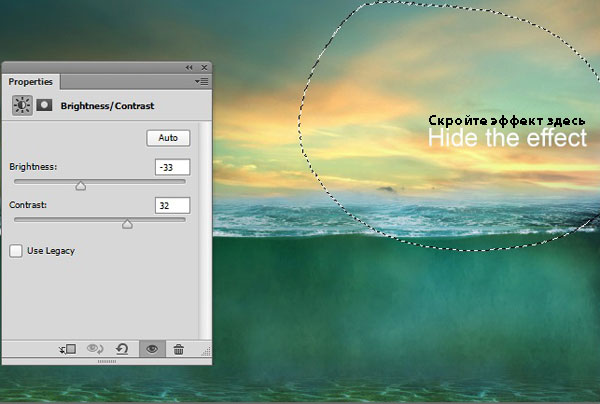Click the 'Hide the effect' text on canvas

(507, 138)
